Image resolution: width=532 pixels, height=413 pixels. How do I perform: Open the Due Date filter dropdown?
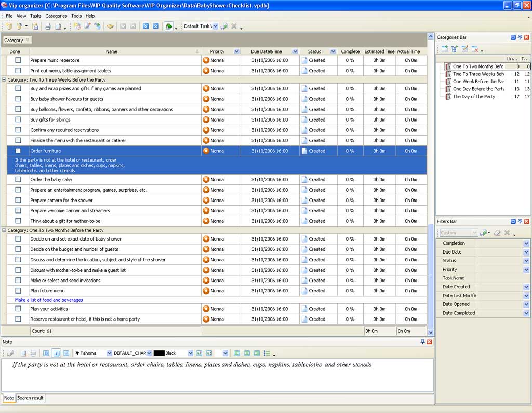526,252
